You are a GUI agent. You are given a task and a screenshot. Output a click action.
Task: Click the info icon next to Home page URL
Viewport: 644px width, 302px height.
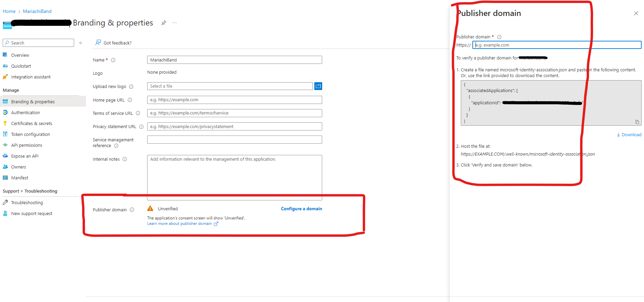[x=130, y=100]
